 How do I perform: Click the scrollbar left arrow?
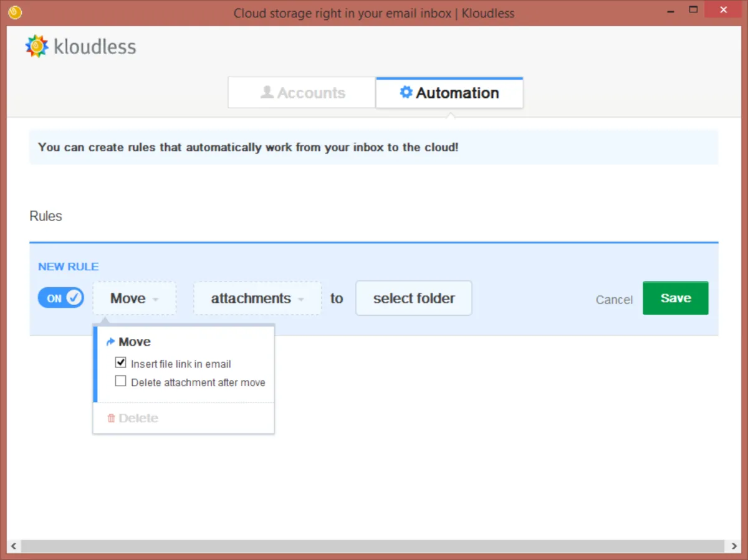[15, 546]
